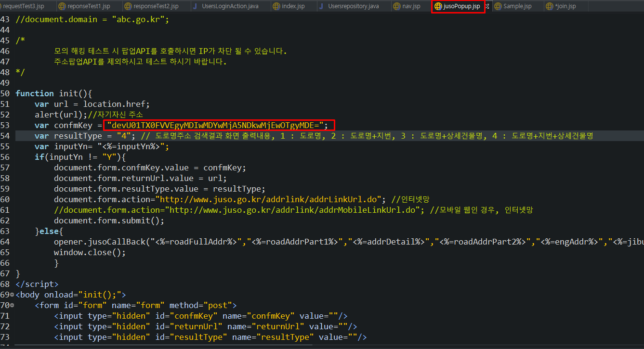Click the JSP file icon on Sample.jsp tab
This screenshot has width=644, height=349.
[x=497, y=6]
